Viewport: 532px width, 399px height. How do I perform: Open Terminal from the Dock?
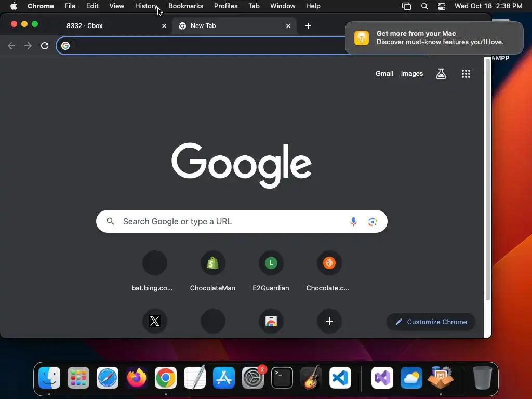[282, 378]
